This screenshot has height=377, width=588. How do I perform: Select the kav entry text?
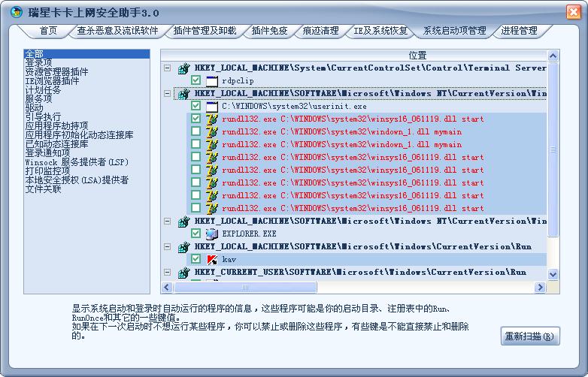coord(229,259)
